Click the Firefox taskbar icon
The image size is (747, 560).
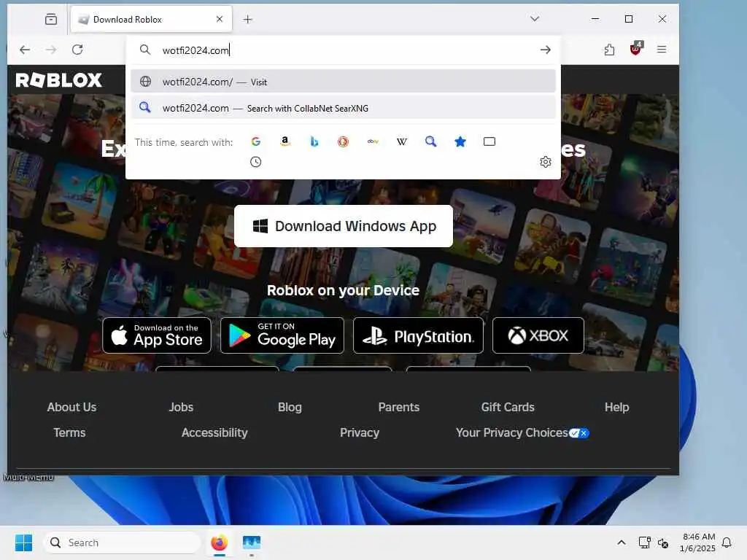pyautogui.click(x=219, y=542)
